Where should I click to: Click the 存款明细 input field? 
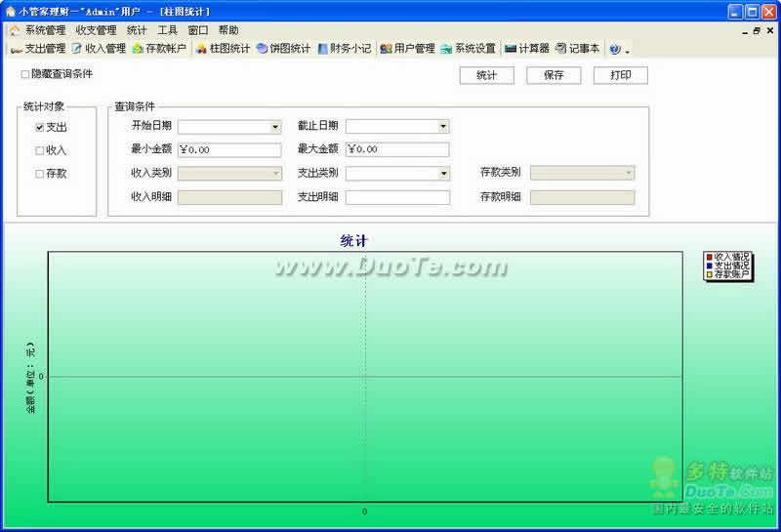click(582, 197)
